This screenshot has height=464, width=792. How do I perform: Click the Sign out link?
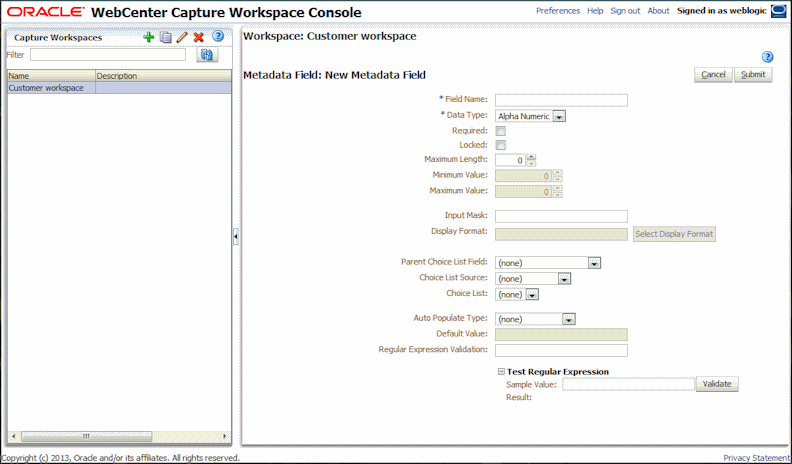coord(625,11)
